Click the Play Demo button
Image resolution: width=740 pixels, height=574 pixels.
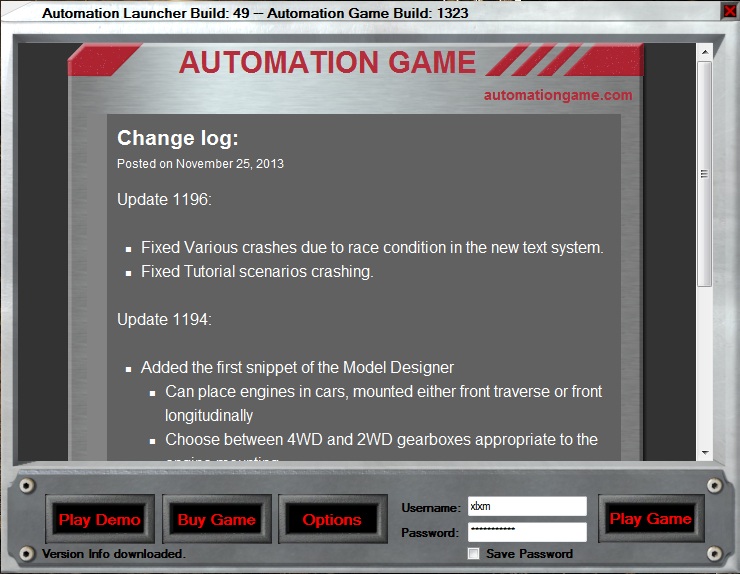100,519
